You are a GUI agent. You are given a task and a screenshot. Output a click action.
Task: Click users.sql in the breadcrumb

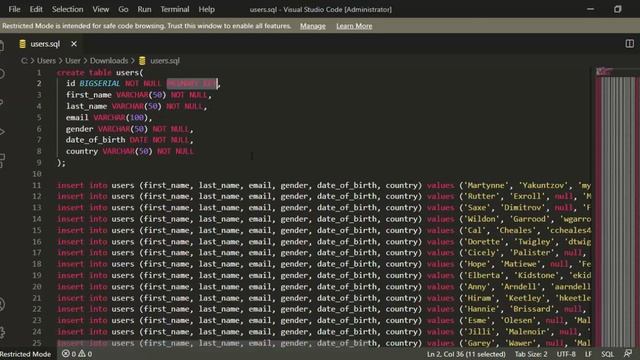pyautogui.click(x=165, y=61)
